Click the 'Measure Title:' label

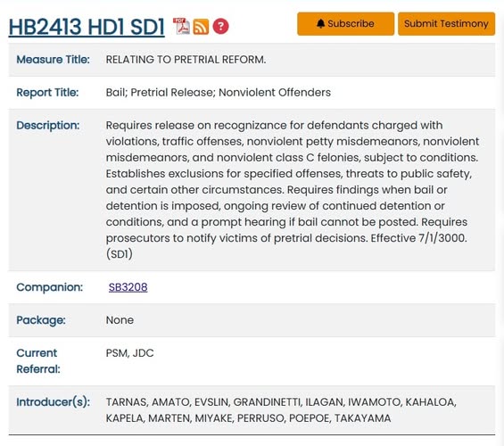pos(53,60)
